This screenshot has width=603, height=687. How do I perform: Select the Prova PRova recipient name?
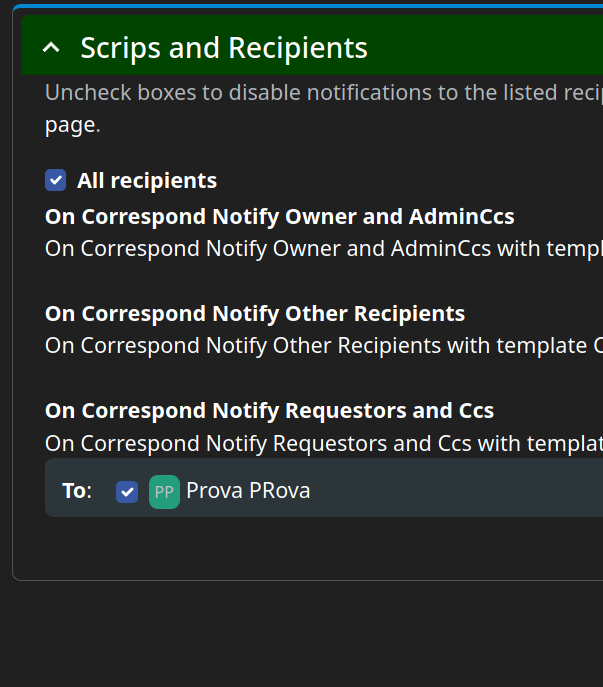coord(248,491)
